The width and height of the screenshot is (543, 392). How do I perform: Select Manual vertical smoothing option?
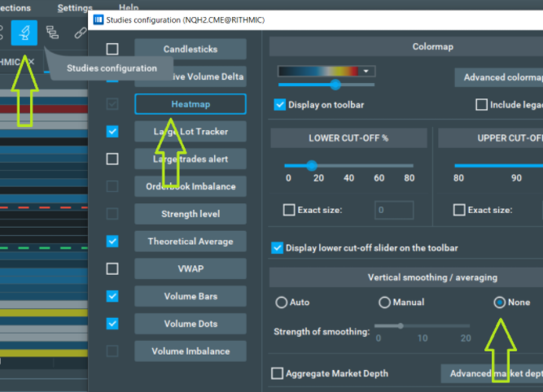pos(384,302)
